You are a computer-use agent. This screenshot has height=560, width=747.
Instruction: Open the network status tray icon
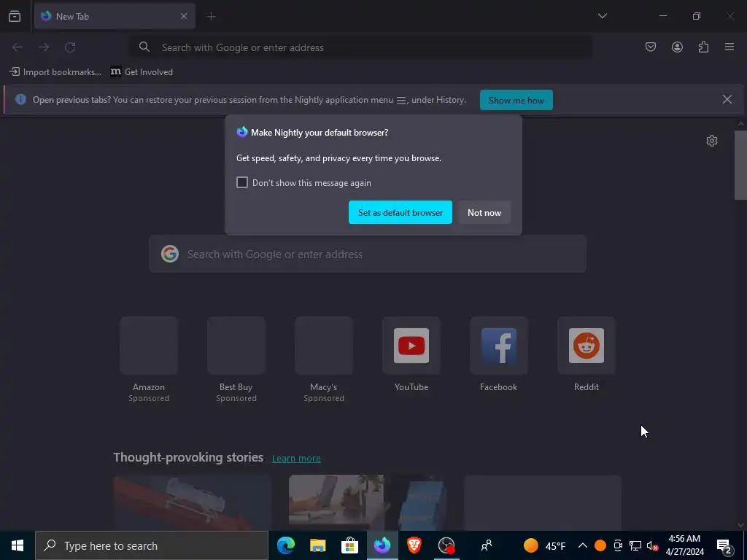(x=635, y=545)
